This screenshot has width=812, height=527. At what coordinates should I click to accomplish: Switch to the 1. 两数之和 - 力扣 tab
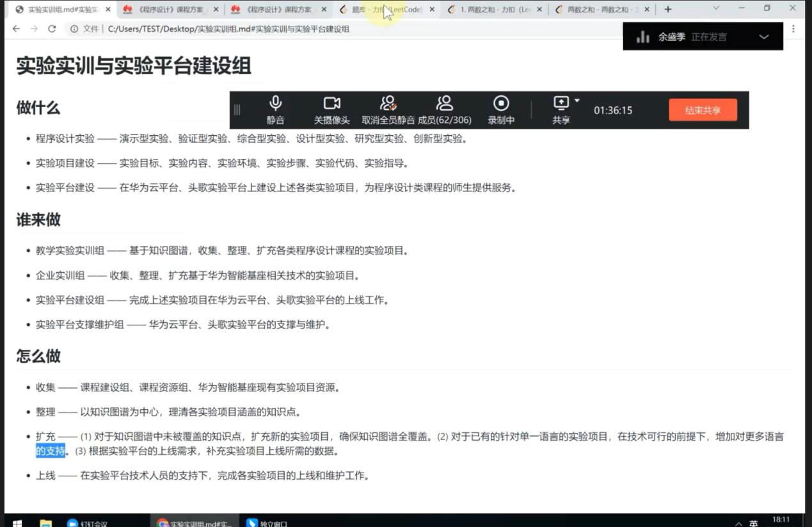tap(493, 10)
